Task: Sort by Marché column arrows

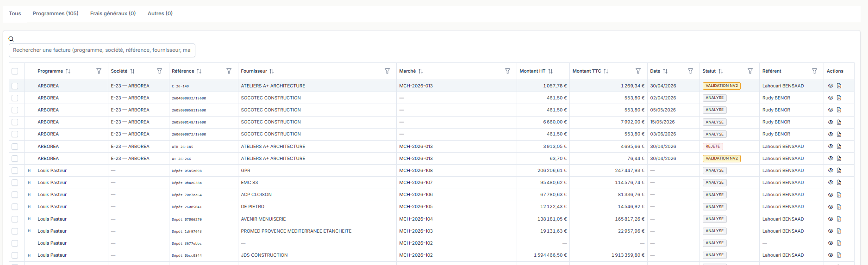Action: tap(421, 71)
